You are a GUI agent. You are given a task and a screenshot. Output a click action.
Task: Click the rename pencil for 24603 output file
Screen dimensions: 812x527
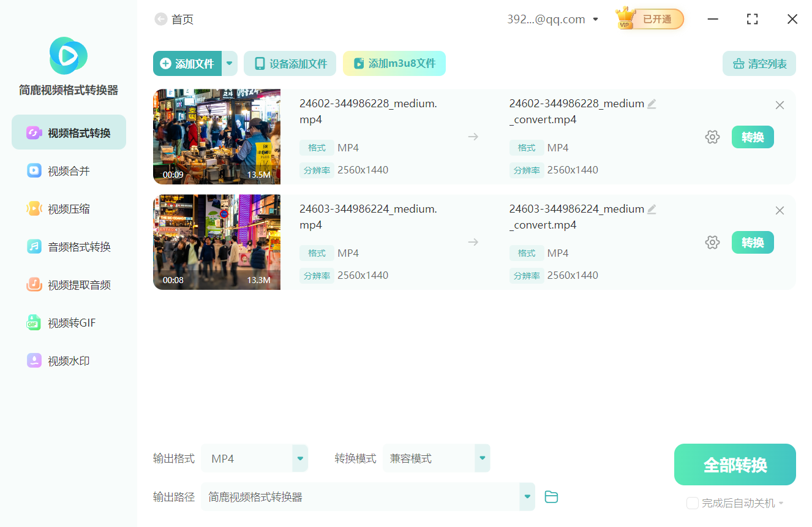(652, 210)
